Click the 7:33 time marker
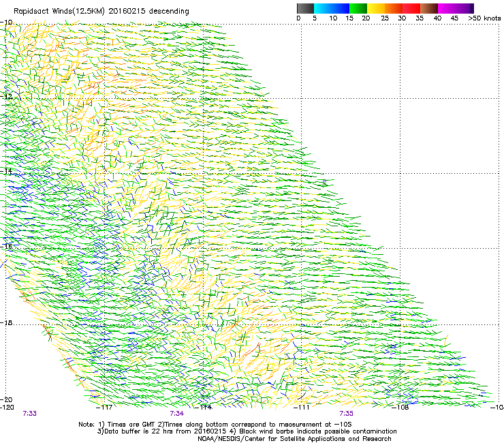The height and width of the screenshot is (443, 504). tap(29, 414)
